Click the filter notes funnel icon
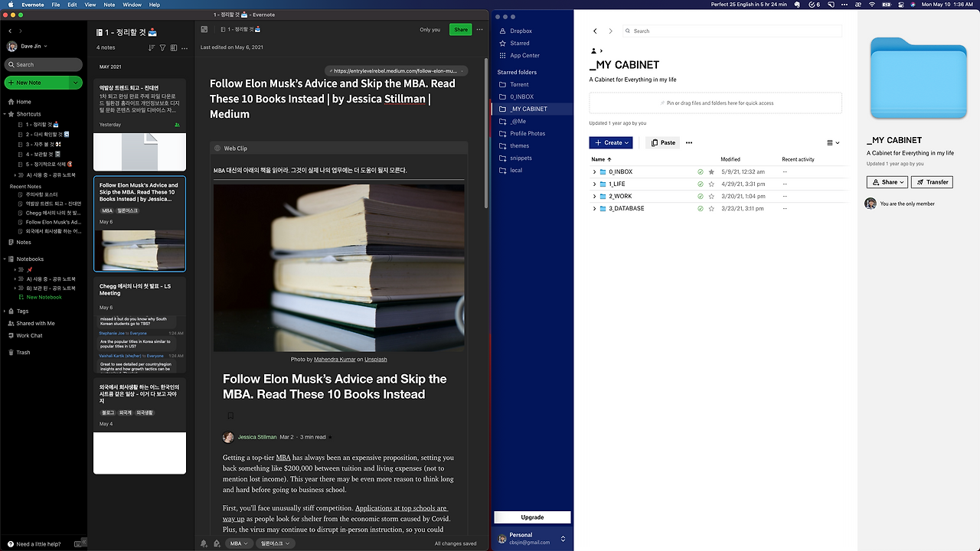 pos(162,47)
